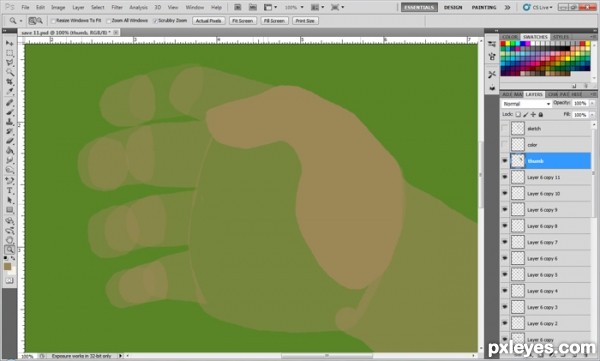Screen dimensions: 600x361
Task: Hide Layer 6 copy 11
Action: [x=505, y=177]
